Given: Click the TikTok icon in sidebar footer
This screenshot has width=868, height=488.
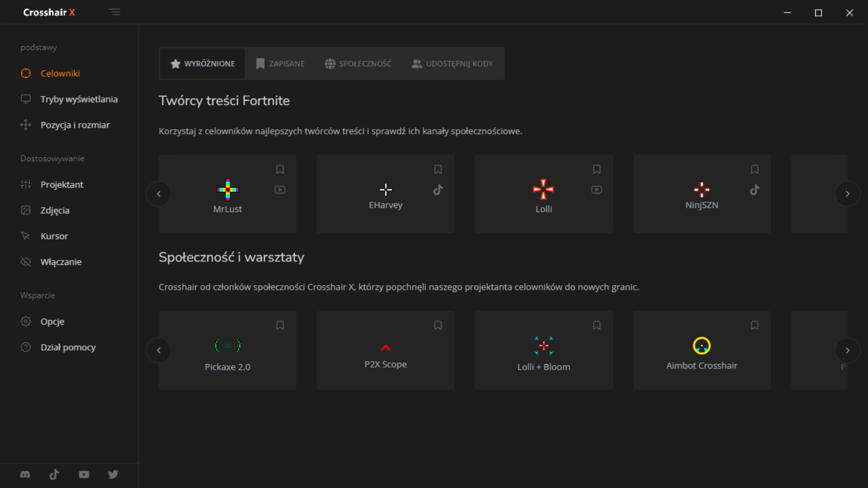Looking at the screenshot, I should pos(54,474).
